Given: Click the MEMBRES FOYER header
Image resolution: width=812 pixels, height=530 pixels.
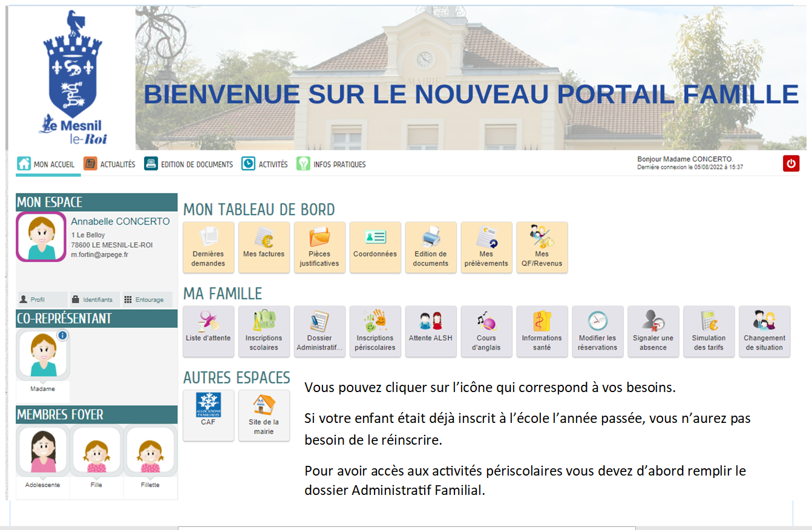Looking at the screenshot, I should point(97,414).
